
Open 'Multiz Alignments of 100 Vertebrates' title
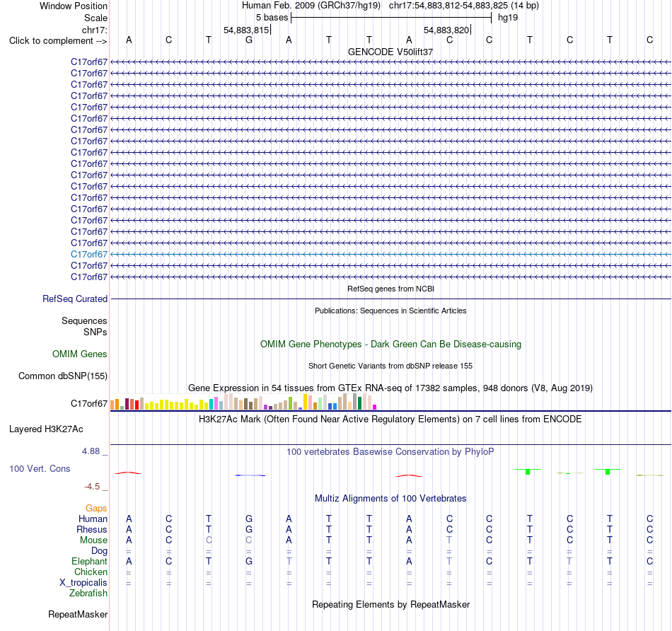point(390,499)
